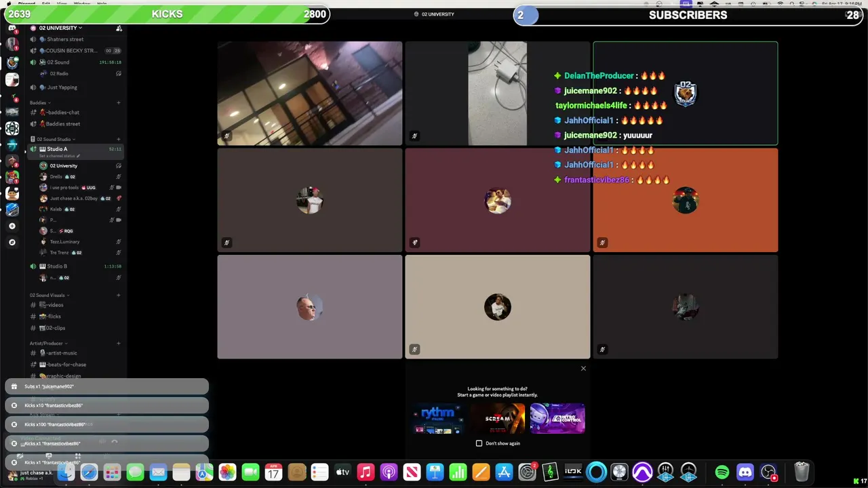The height and width of the screenshot is (488, 868).
Task: Open the artist-music text channel
Action: pyautogui.click(x=75, y=353)
